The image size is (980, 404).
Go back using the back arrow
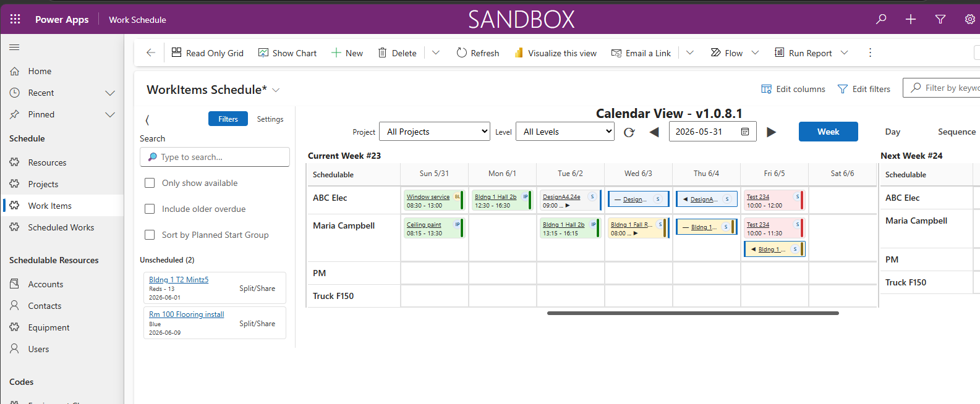pyautogui.click(x=151, y=53)
